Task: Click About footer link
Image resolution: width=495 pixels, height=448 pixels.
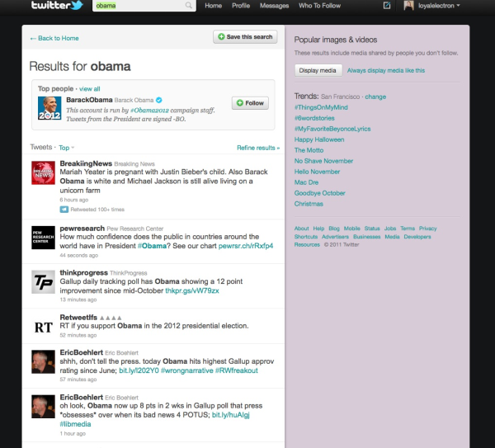Action: click(x=301, y=229)
